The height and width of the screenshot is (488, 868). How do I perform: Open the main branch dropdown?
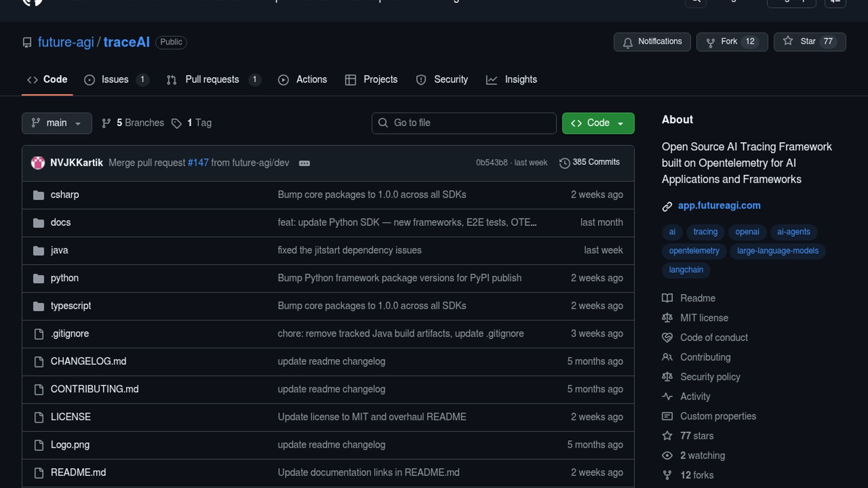point(57,123)
